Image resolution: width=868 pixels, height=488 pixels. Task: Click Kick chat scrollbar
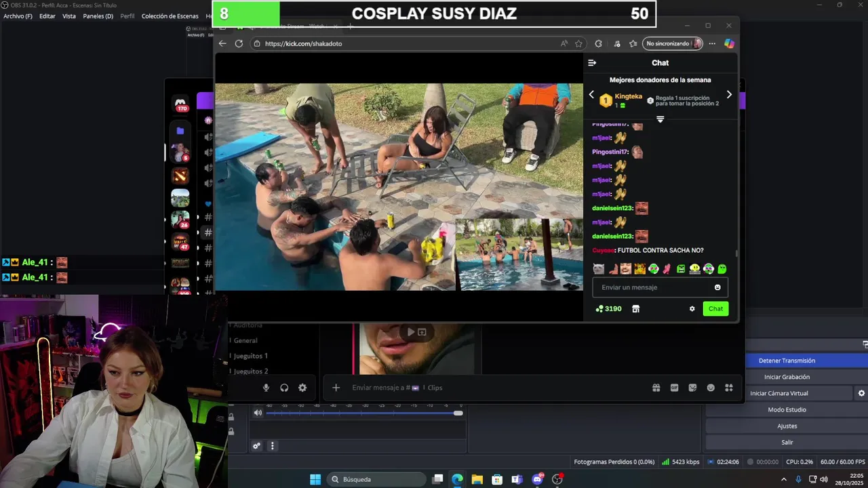click(x=736, y=254)
